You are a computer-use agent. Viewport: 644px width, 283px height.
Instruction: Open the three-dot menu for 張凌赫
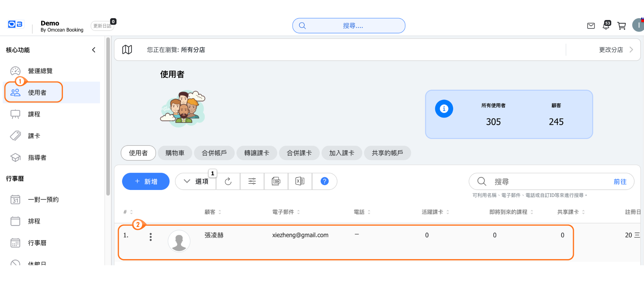[x=151, y=237]
